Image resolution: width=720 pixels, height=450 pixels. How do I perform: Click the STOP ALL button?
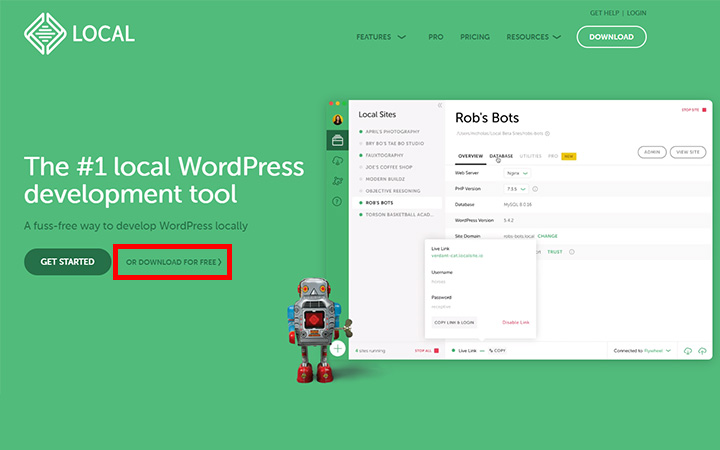coord(427,351)
